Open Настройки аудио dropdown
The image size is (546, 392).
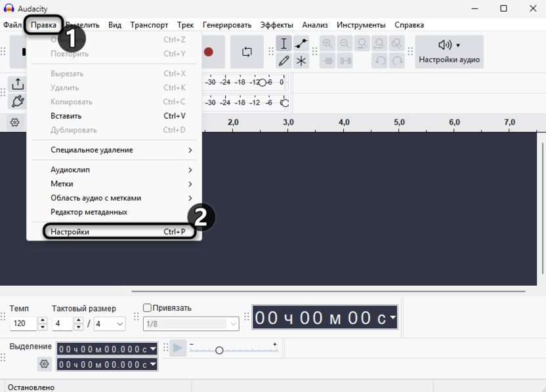(x=450, y=52)
